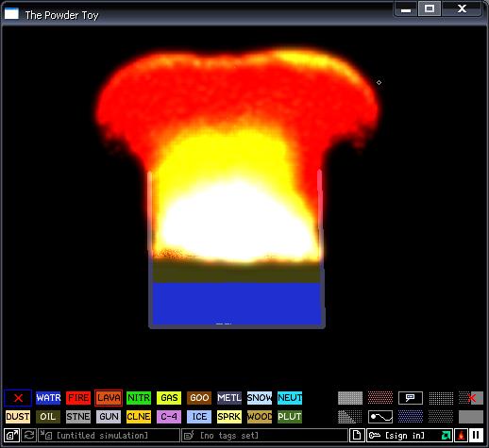
Task: Select the WATR element
Action: [x=48, y=398]
